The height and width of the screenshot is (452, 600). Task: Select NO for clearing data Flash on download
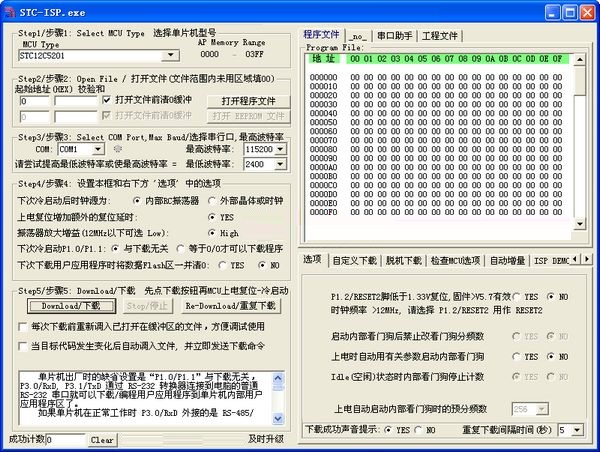(262, 265)
